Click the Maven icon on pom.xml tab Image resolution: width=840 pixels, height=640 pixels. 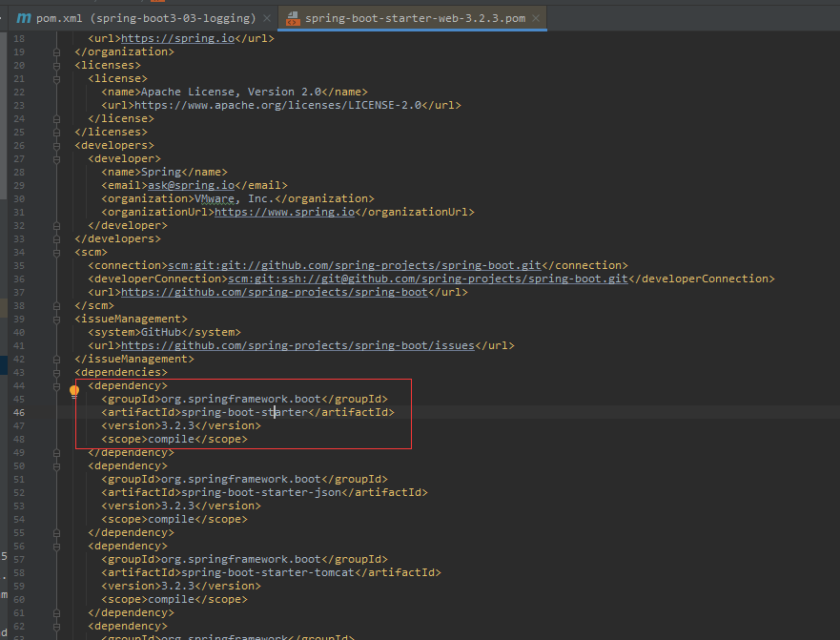tap(24, 18)
